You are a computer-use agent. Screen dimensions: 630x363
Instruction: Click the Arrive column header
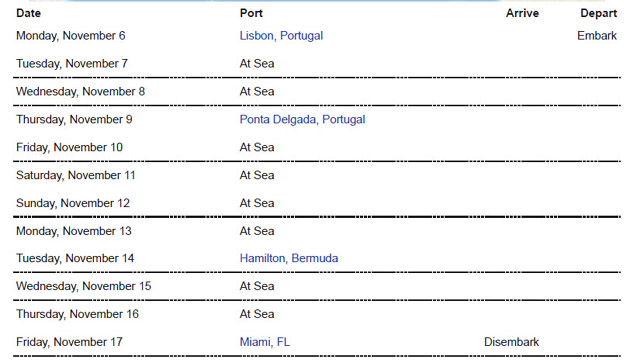point(522,13)
